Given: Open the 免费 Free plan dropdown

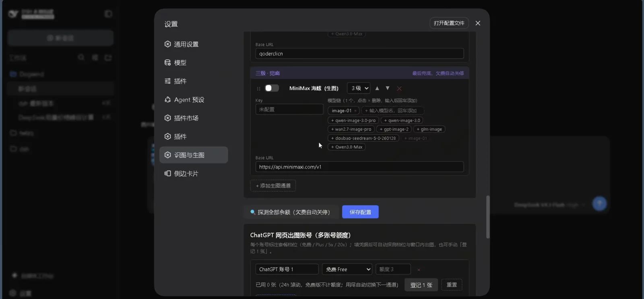Looking at the screenshot, I should point(347,269).
